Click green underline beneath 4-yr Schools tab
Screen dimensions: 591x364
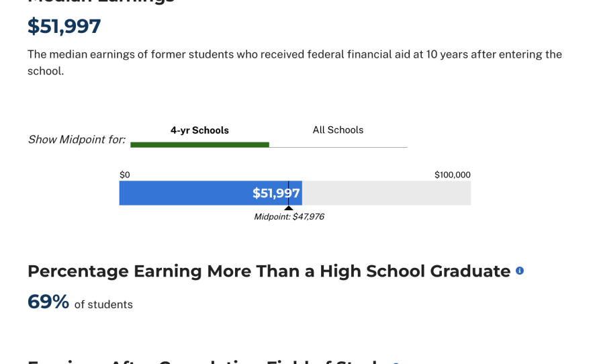pos(199,144)
